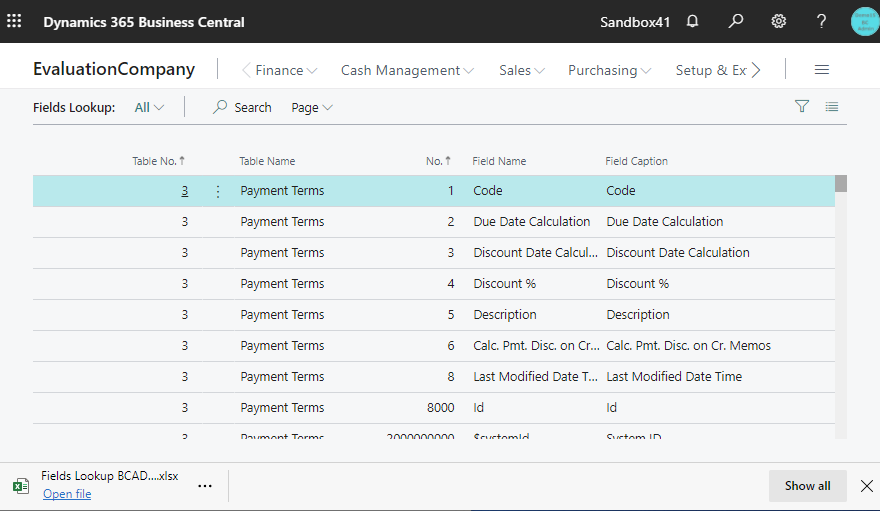This screenshot has height=511, width=880.
Task: Close the downloads bar
Action: pyautogui.click(x=867, y=486)
